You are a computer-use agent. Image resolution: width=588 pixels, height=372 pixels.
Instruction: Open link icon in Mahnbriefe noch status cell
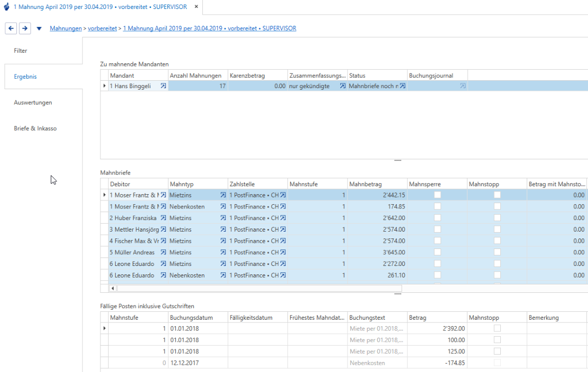(x=403, y=86)
